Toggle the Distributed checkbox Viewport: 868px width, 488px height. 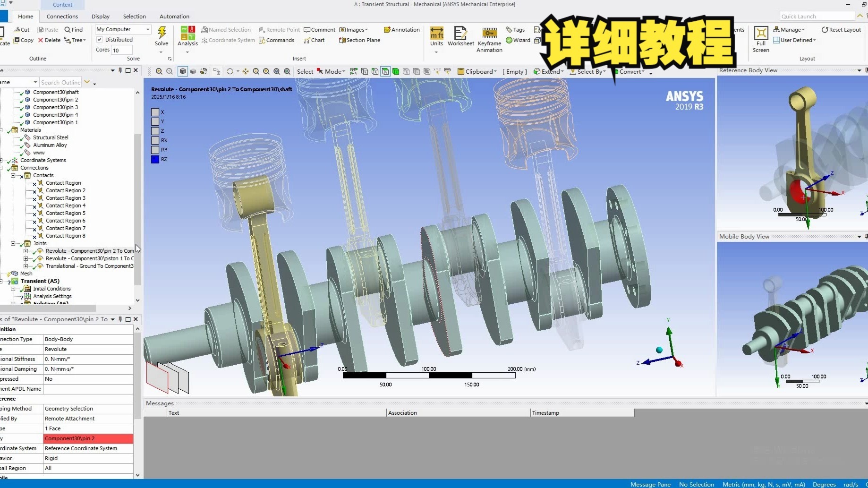[100, 40]
